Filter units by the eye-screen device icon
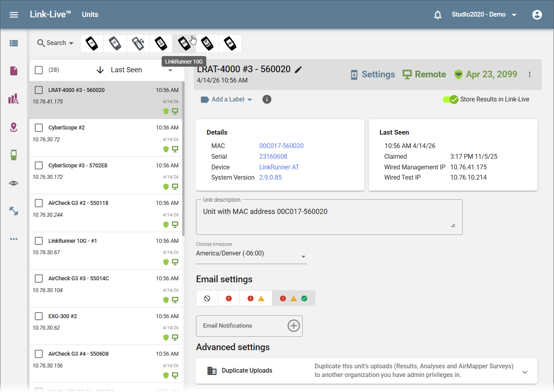Viewport: 554px width, 392px height. coord(230,43)
